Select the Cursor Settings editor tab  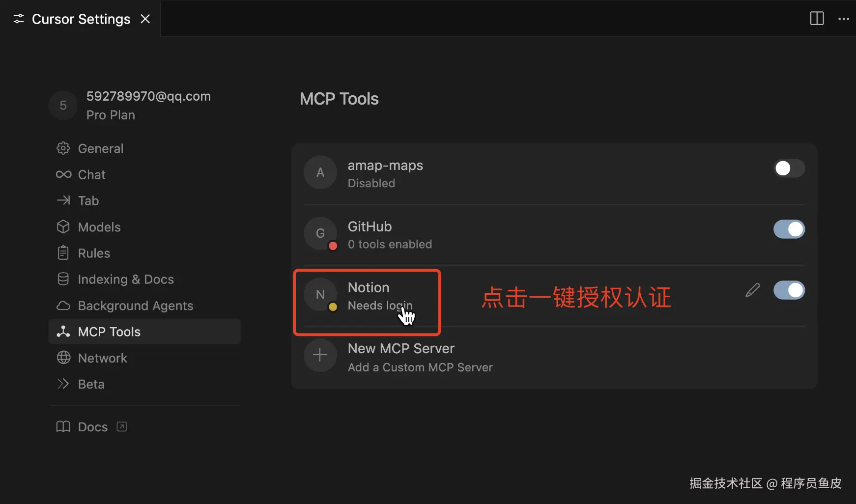(x=81, y=19)
